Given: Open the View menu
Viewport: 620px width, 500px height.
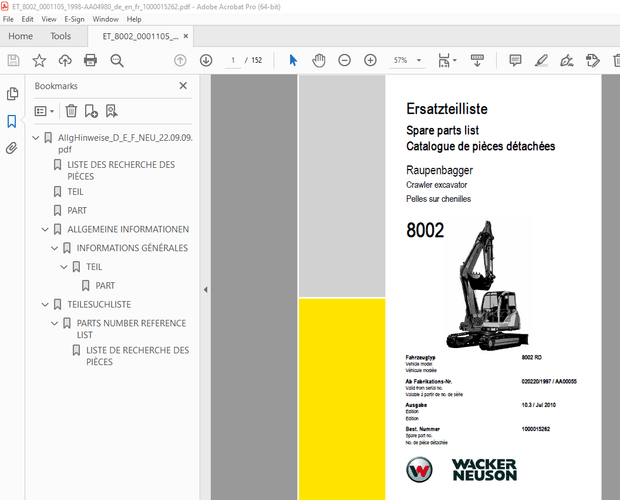Looking at the screenshot, I should pyautogui.click(x=49, y=19).
